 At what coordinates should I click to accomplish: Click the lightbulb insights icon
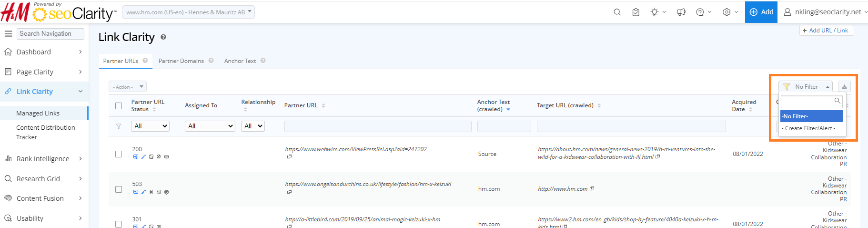pyautogui.click(x=655, y=12)
